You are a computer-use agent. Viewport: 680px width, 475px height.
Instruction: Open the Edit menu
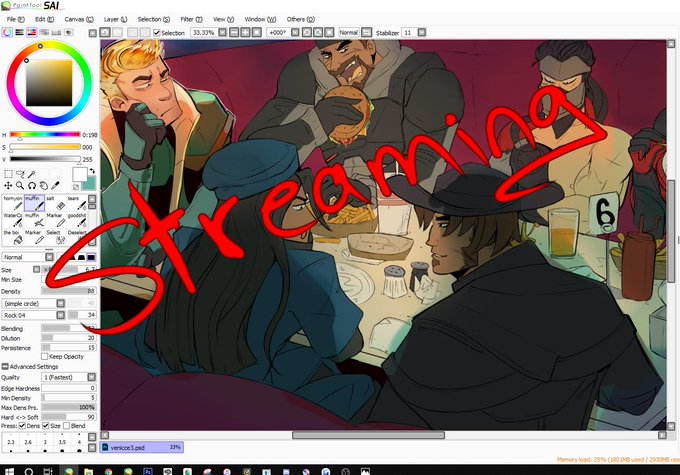pos(44,20)
